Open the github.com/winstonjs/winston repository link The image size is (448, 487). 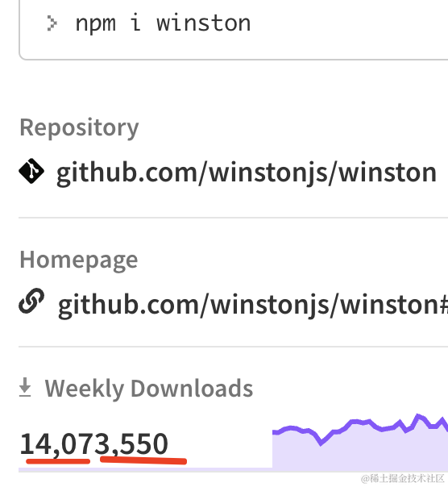pos(247,173)
